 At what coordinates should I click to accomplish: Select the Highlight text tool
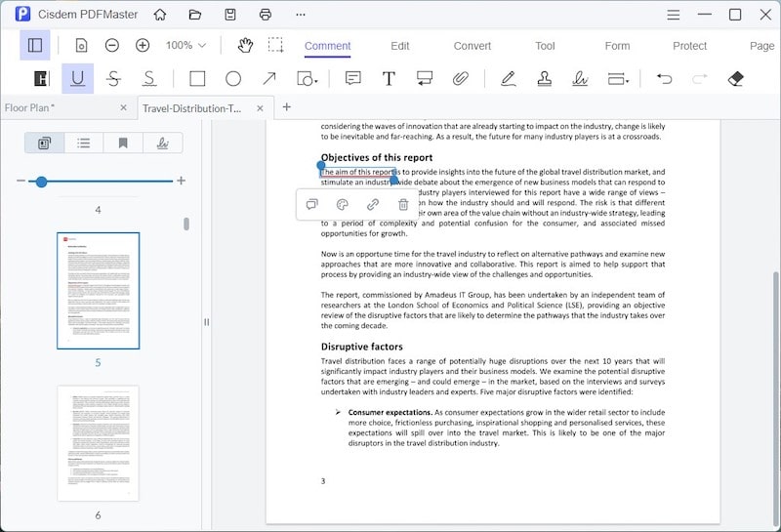(x=42, y=79)
